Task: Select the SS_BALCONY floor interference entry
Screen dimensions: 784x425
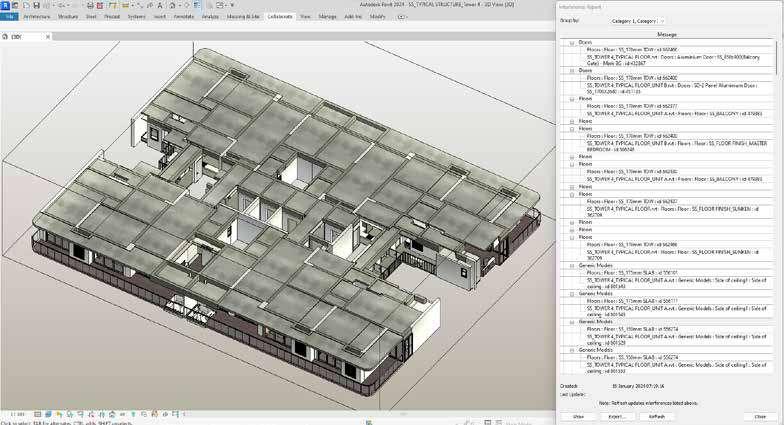Action: (672, 113)
